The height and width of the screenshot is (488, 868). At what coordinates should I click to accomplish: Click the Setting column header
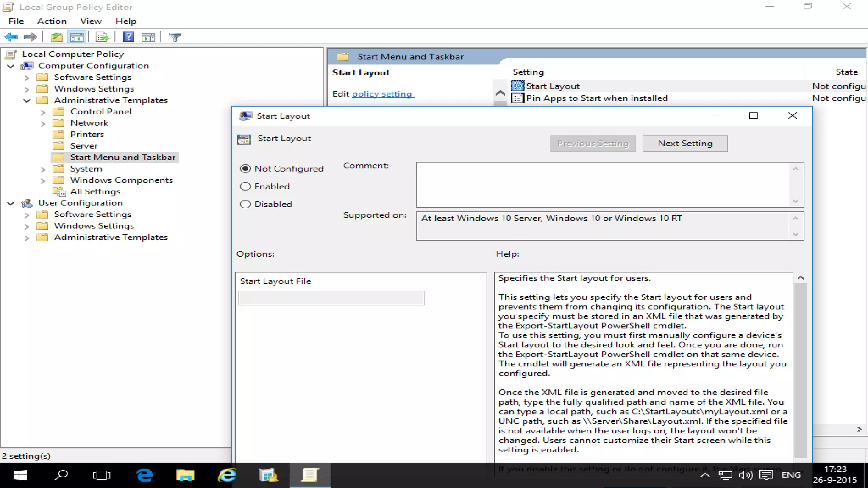[x=528, y=72]
